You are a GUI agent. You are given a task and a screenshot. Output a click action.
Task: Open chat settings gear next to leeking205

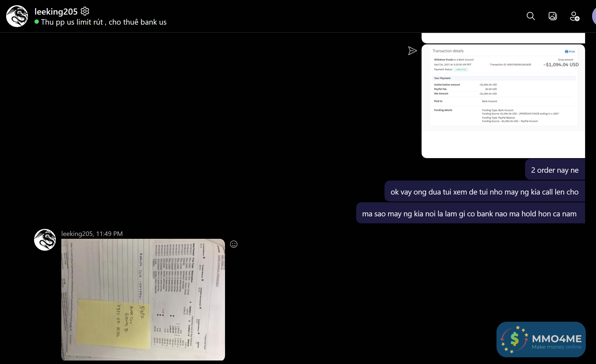[x=85, y=11]
